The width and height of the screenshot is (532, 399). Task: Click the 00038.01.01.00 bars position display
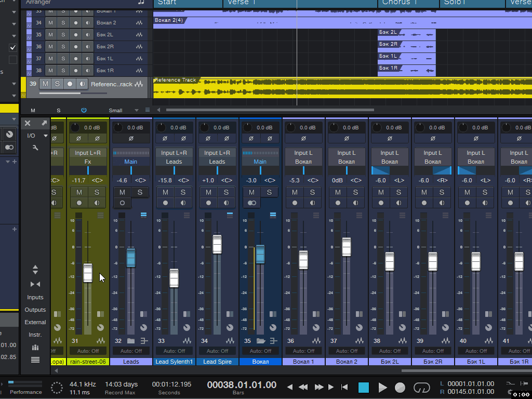pos(242,385)
